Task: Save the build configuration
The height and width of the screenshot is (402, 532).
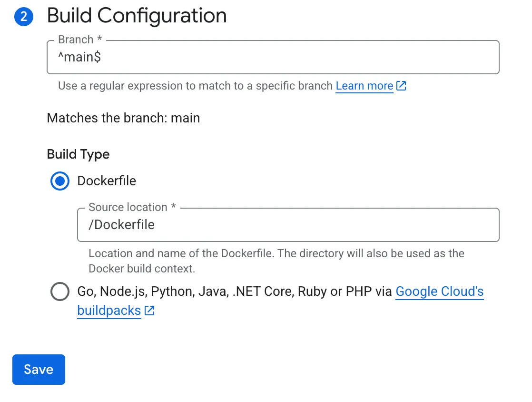Action: point(39,370)
